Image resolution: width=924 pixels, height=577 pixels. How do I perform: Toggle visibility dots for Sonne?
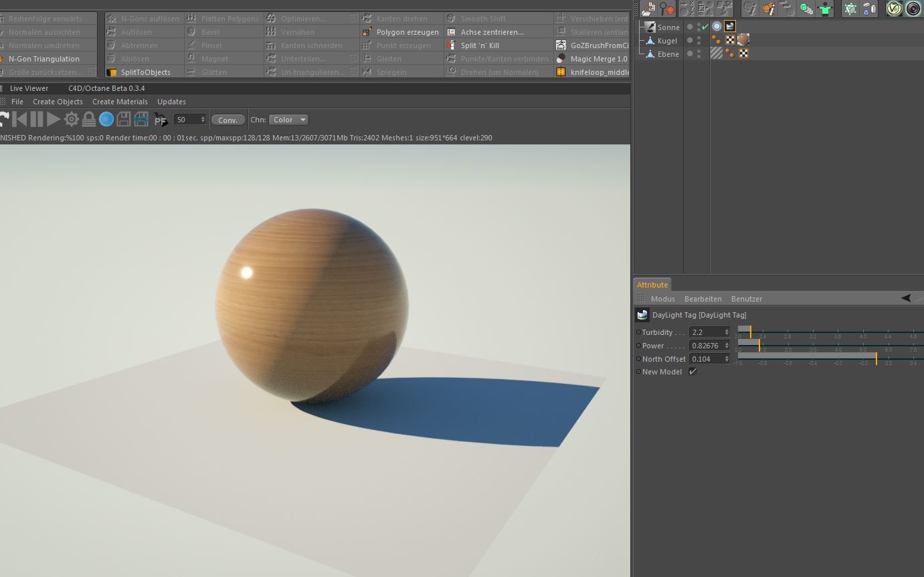(x=699, y=27)
